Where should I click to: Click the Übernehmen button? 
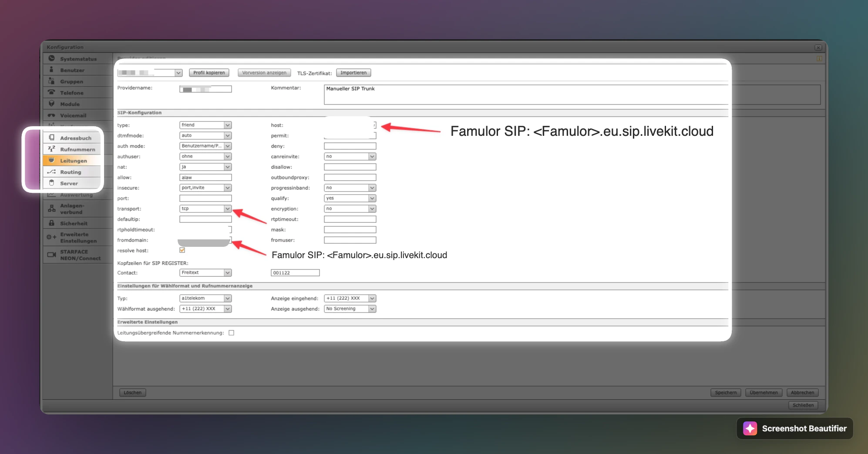click(x=764, y=393)
